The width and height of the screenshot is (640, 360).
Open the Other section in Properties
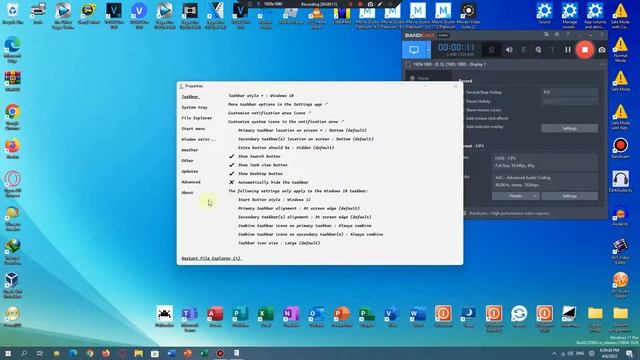pyautogui.click(x=187, y=160)
